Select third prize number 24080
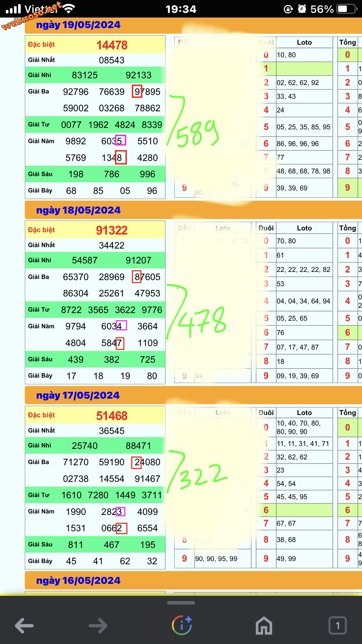This screenshot has width=362, height=644. 148,462
